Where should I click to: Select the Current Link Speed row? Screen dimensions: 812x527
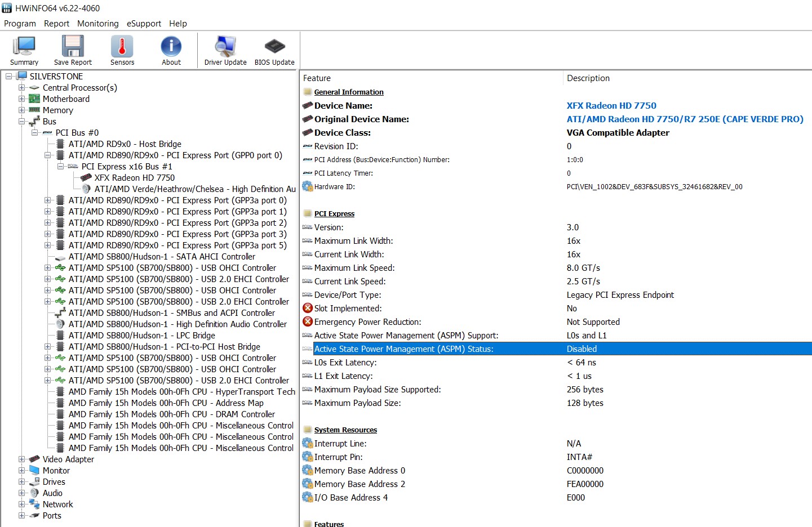coord(556,281)
